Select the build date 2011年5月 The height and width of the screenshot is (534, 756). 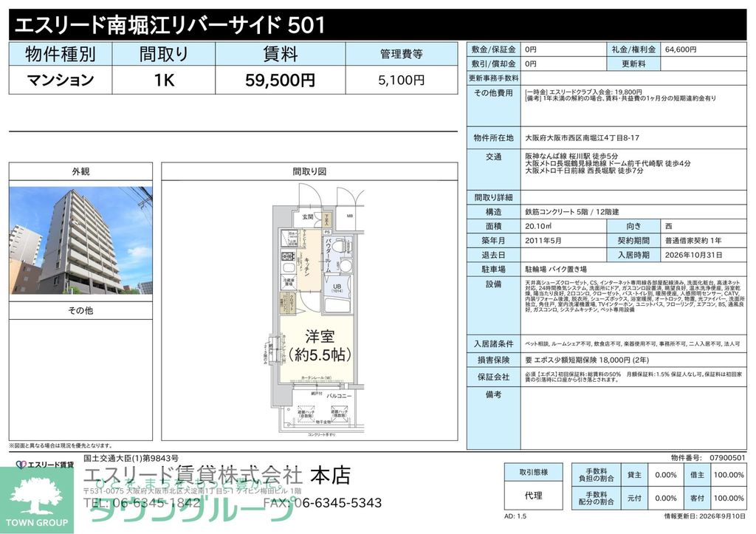pyautogui.click(x=543, y=240)
